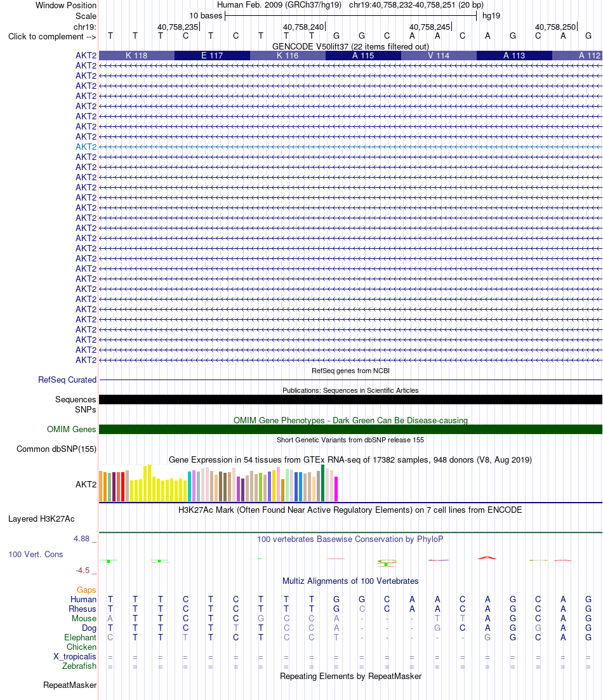
Task: Click the Chicken species row label
Action: pyautogui.click(x=81, y=647)
